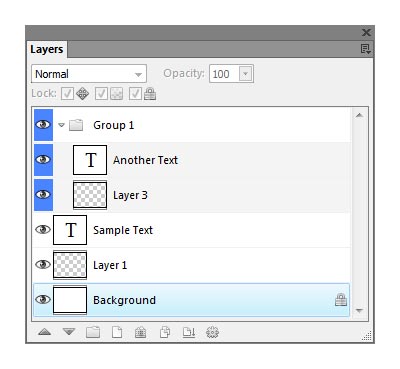
Task: Select the Layers tab
Action: point(47,49)
